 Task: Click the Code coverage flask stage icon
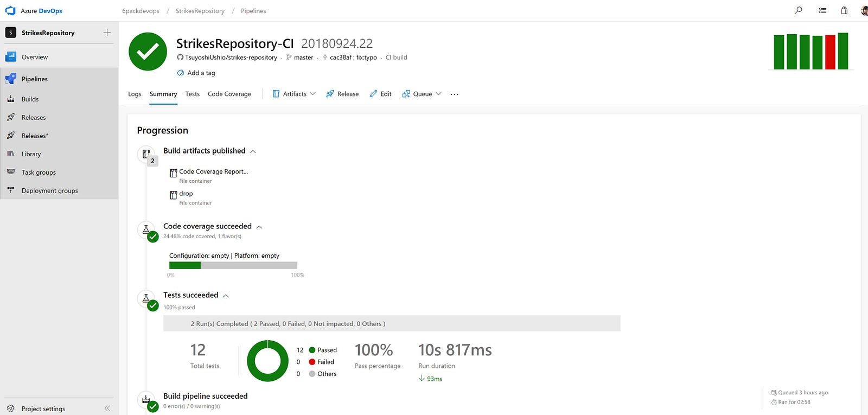click(146, 230)
